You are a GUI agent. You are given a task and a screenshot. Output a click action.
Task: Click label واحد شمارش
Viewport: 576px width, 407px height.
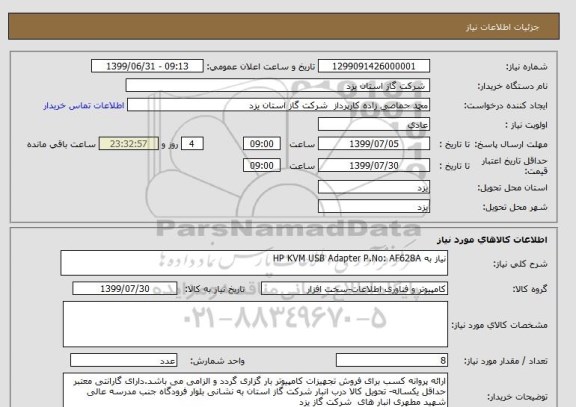(x=217, y=361)
